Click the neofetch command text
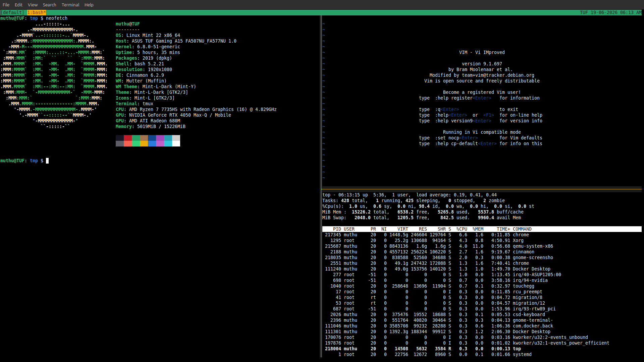 (57, 18)
